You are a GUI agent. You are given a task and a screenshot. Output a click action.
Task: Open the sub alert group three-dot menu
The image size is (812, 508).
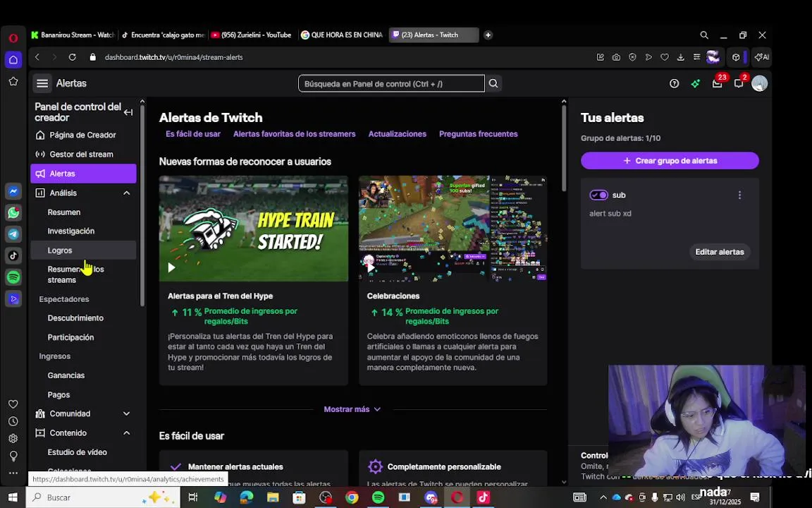[739, 195]
